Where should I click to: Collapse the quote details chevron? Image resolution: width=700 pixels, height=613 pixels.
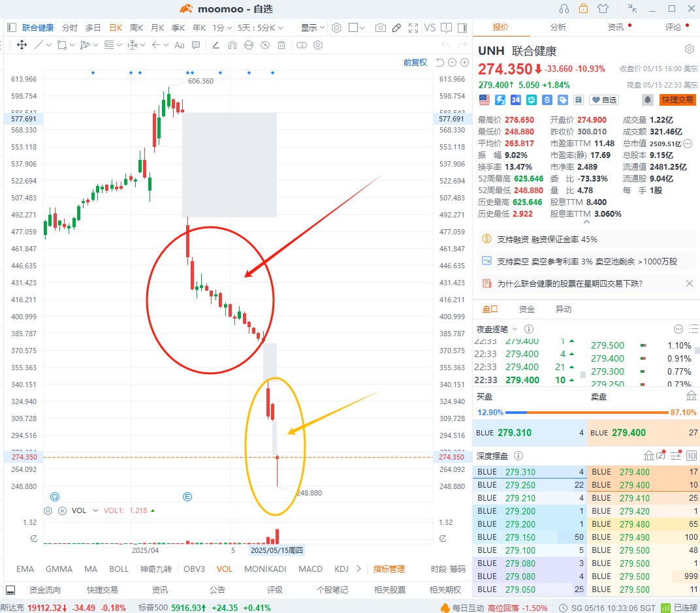pyautogui.click(x=586, y=221)
